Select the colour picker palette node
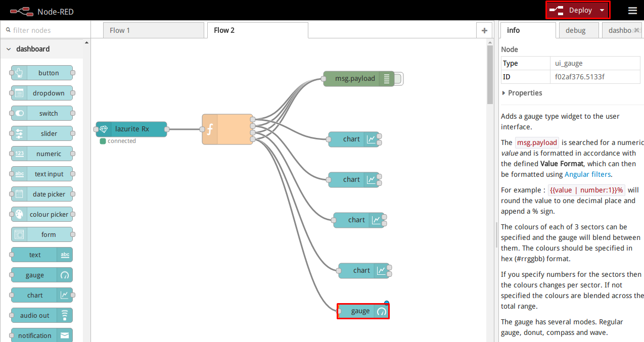644x342 pixels. click(42, 214)
